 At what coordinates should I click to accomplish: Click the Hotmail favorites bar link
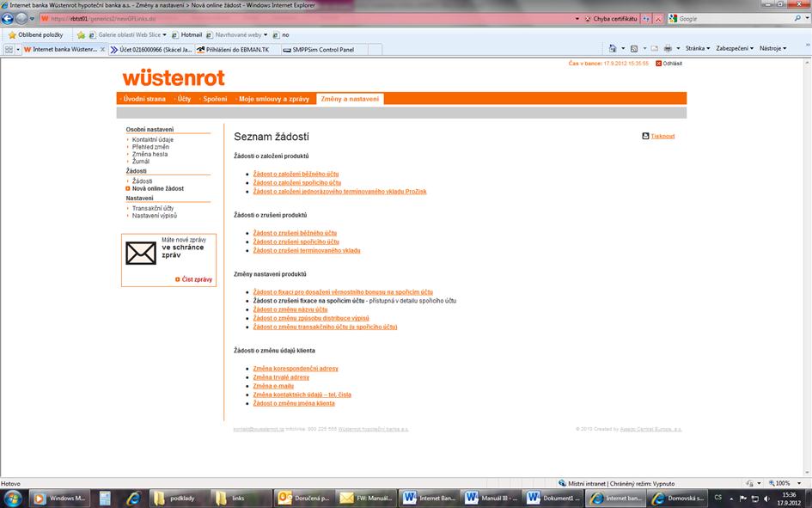[187, 34]
